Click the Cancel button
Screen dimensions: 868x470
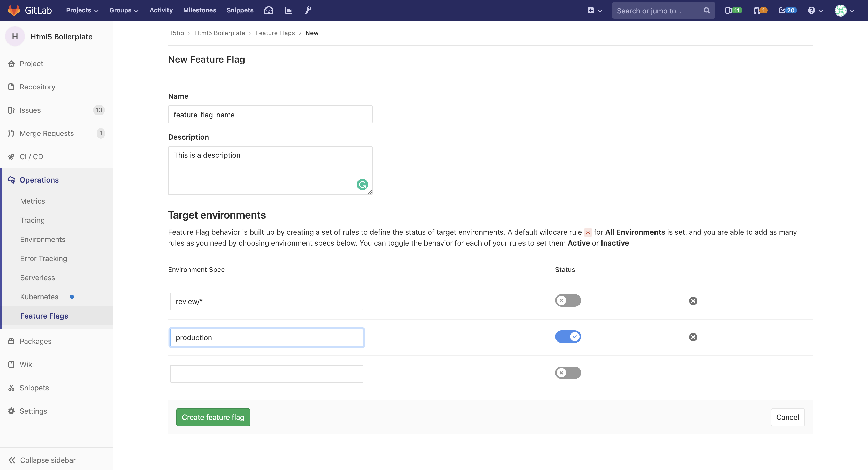click(788, 417)
